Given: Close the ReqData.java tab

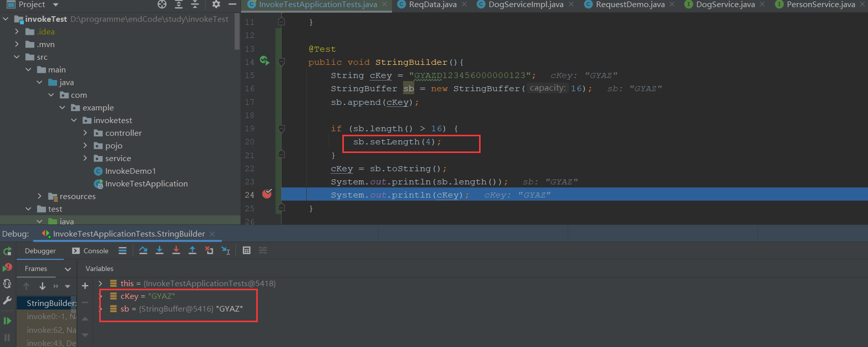Looking at the screenshot, I should pyautogui.click(x=464, y=5).
